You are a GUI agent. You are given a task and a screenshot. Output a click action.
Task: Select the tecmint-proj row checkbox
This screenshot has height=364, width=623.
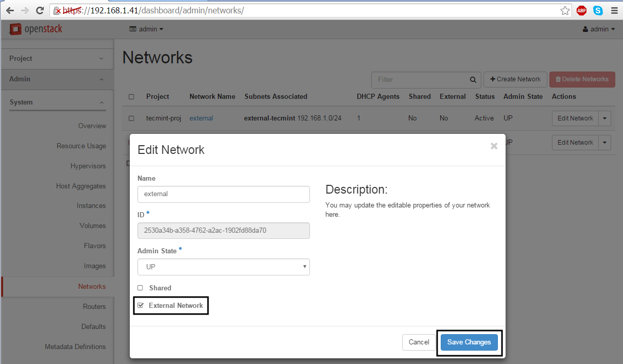131,118
